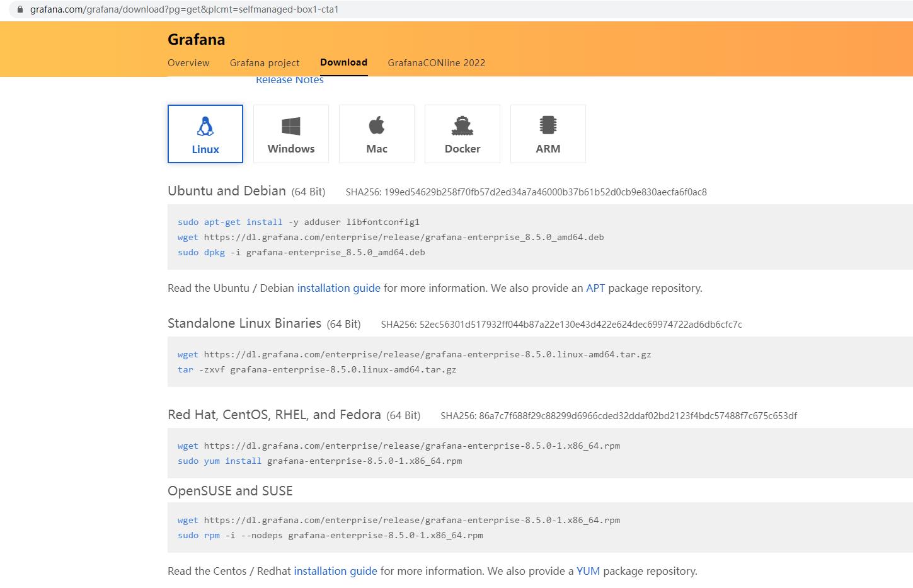This screenshot has height=588, width=913.
Task: Click the Mac label in platform selector
Action: pyautogui.click(x=377, y=149)
